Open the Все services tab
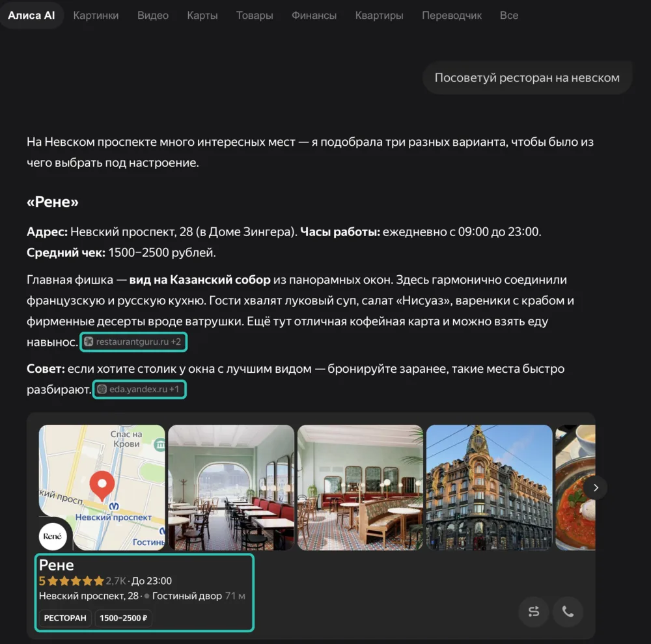 (x=509, y=16)
